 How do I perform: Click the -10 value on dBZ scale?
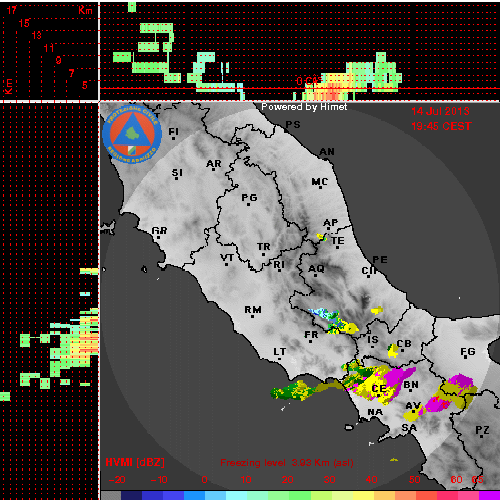tap(159, 480)
